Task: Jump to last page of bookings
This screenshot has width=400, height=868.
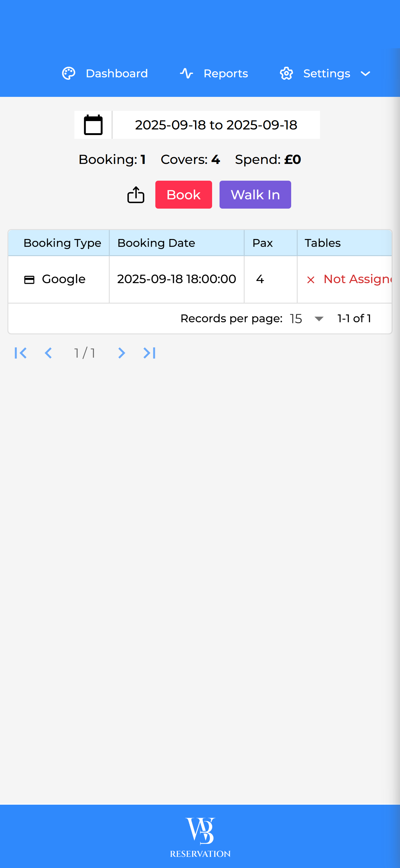Action: (x=149, y=353)
